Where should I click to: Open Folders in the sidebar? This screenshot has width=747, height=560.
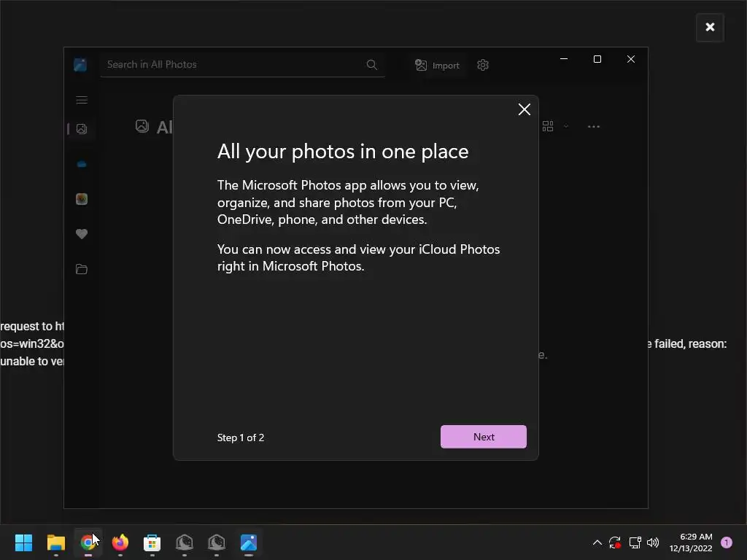pyautogui.click(x=82, y=269)
